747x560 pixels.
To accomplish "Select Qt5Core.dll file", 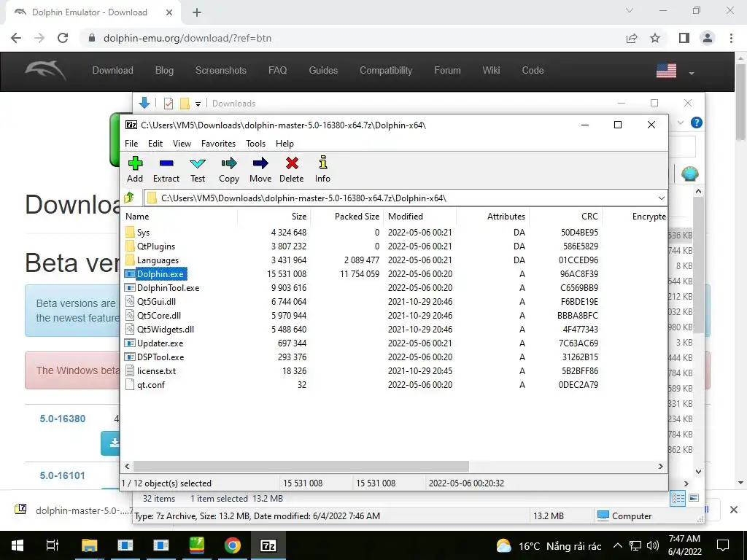I will (158, 315).
